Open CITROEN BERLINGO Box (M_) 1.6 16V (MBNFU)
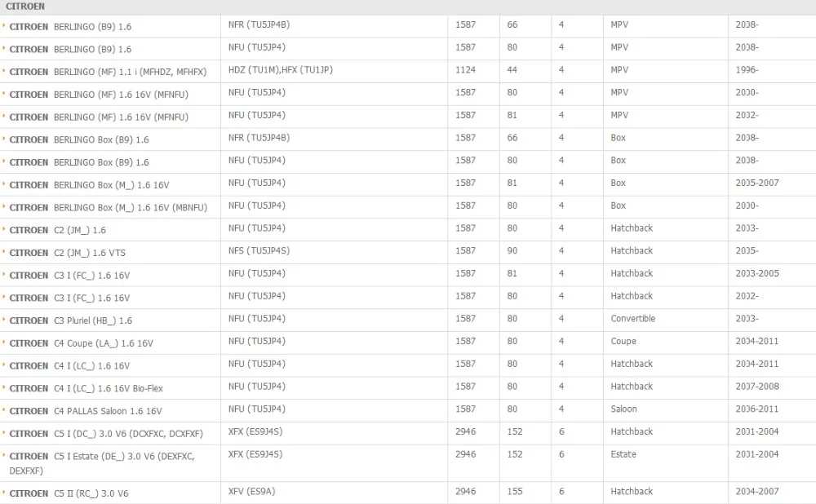The height and width of the screenshot is (504, 816). click(x=109, y=207)
